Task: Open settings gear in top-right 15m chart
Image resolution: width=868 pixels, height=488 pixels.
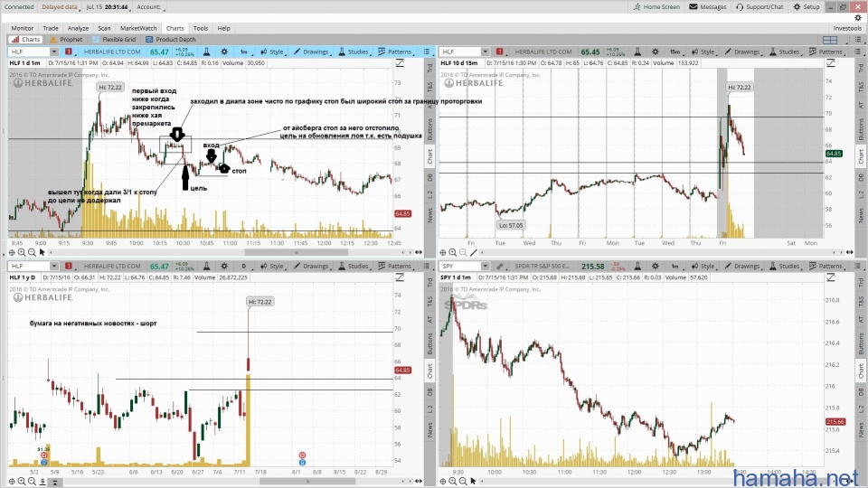Action: pyautogui.click(x=656, y=52)
